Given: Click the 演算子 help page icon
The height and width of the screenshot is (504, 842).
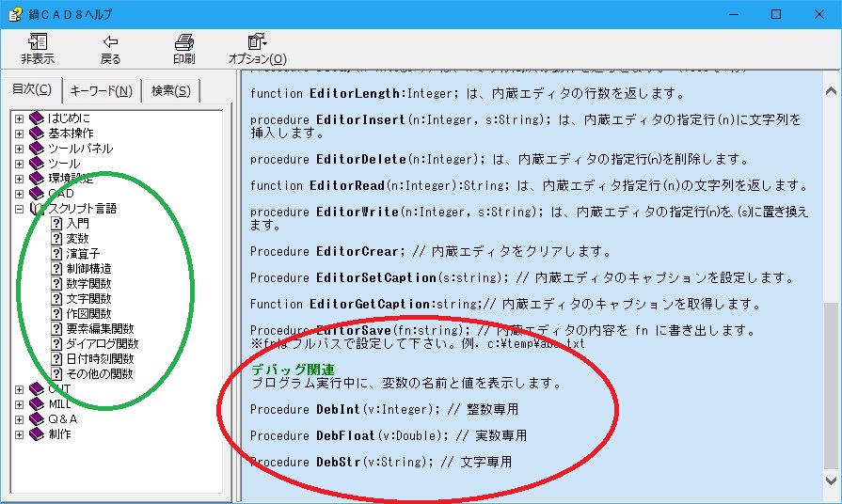Looking at the screenshot, I should [56, 253].
